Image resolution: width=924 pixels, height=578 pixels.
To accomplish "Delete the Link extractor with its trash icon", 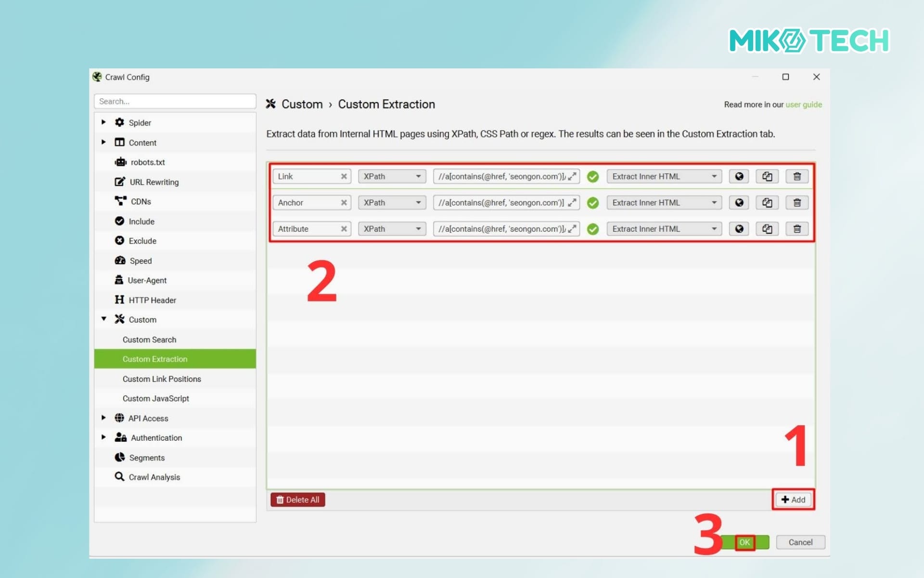I will click(797, 176).
